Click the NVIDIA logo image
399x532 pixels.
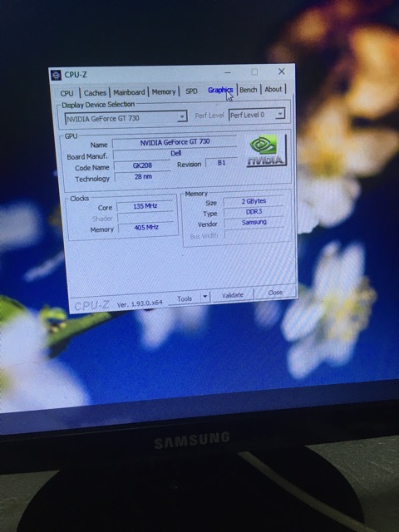coord(266,150)
